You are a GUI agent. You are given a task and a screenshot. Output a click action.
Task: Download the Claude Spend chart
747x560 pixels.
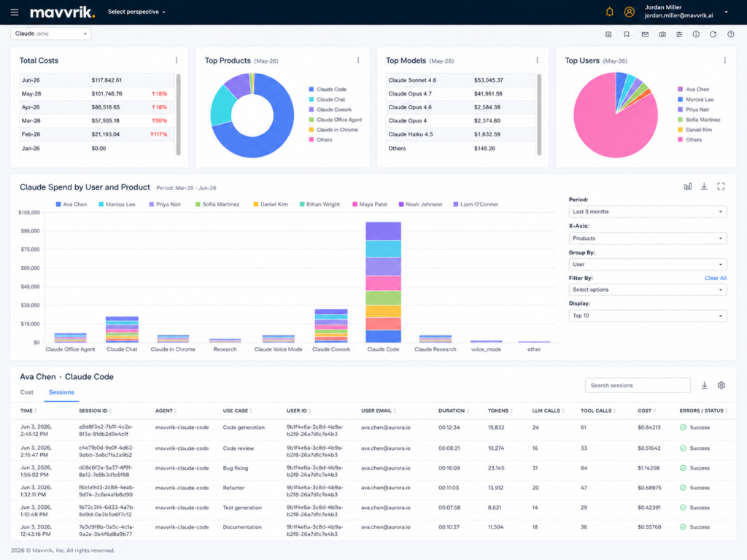(704, 187)
